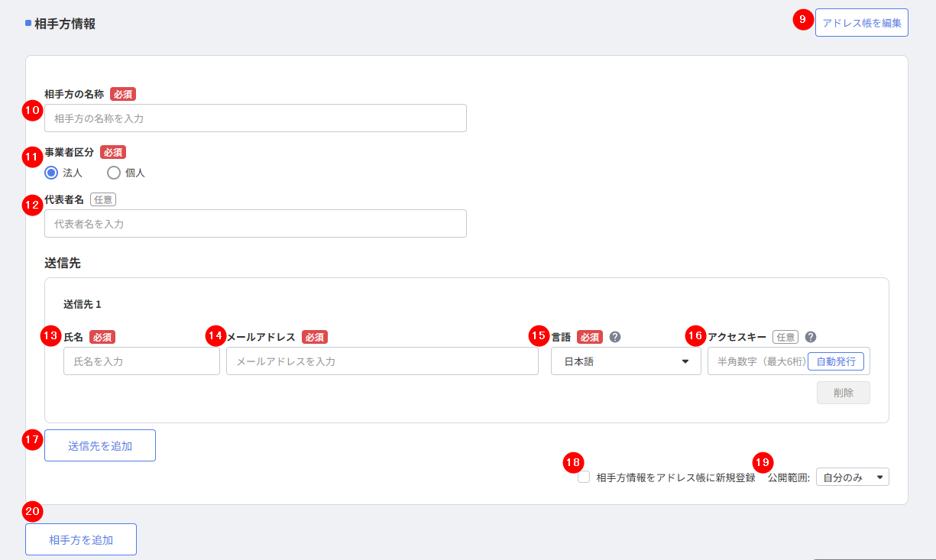Click the red number 13 callout marker
The width and height of the screenshot is (936, 560).
[51, 335]
